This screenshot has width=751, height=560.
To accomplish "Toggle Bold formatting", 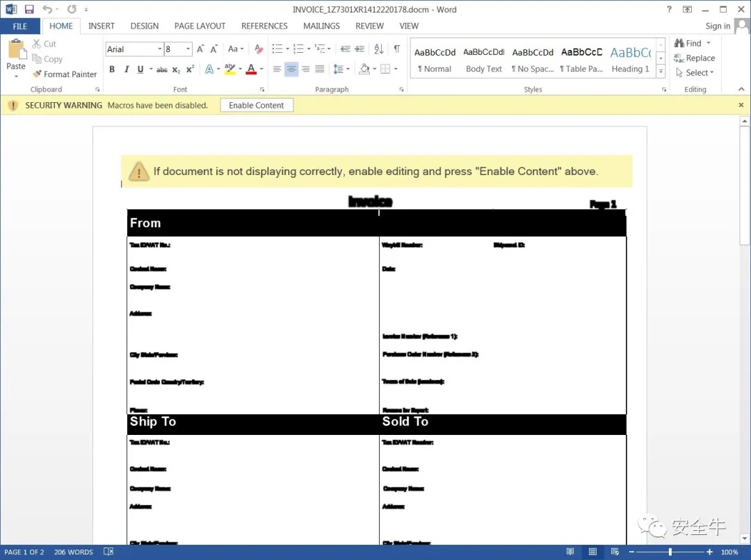I will tap(112, 69).
